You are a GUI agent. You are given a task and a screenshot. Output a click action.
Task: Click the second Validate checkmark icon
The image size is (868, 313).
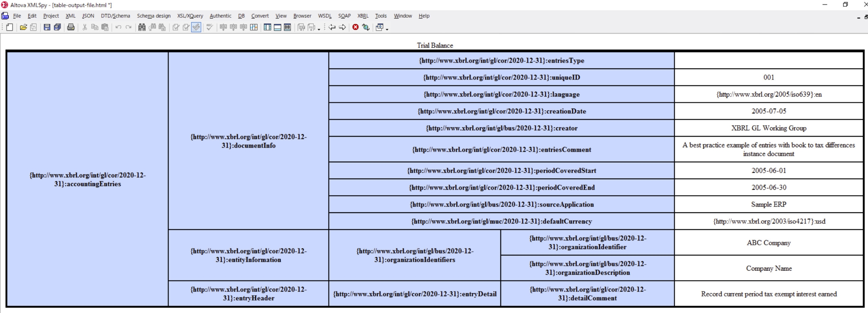pyautogui.click(x=186, y=27)
